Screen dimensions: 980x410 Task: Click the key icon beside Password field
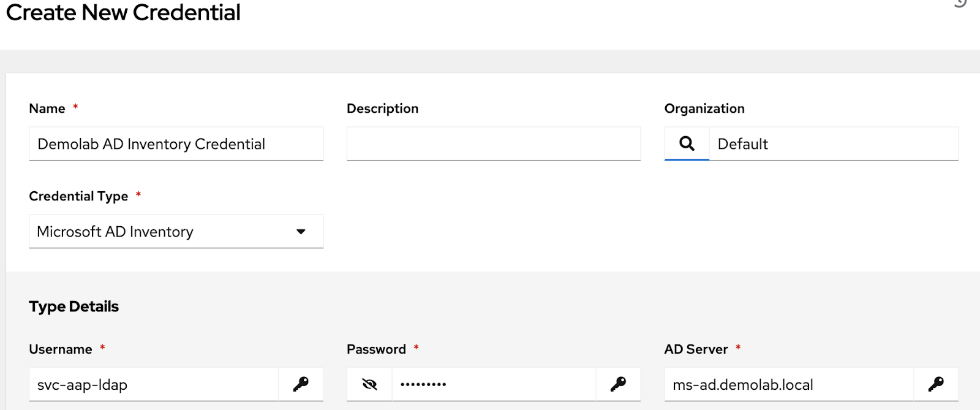click(618, 384)
